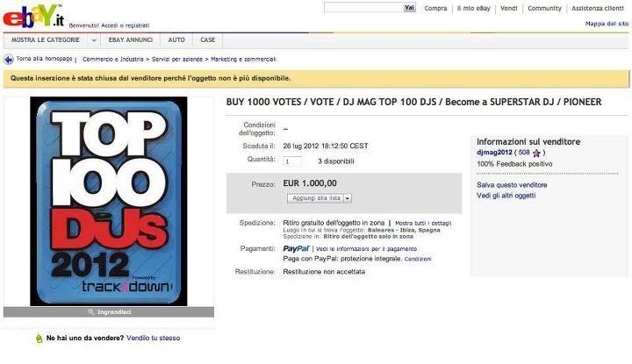Click the back arrow icon beside Torna alla homepage
The height and width of the screenshot is (364, 632).
[9, 60]
